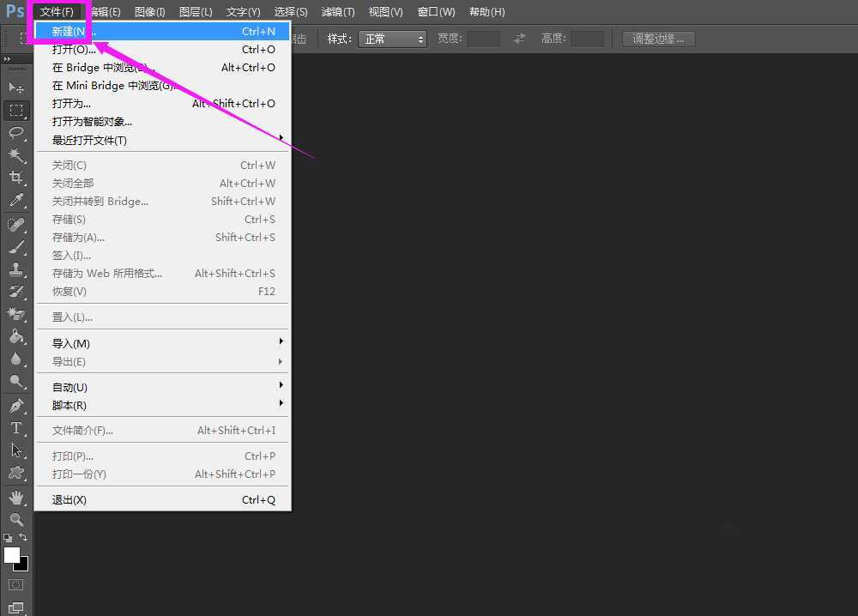Select the Clone Stamp tool
Viewport: 858px width, 616px height.
tap(15, 269)
